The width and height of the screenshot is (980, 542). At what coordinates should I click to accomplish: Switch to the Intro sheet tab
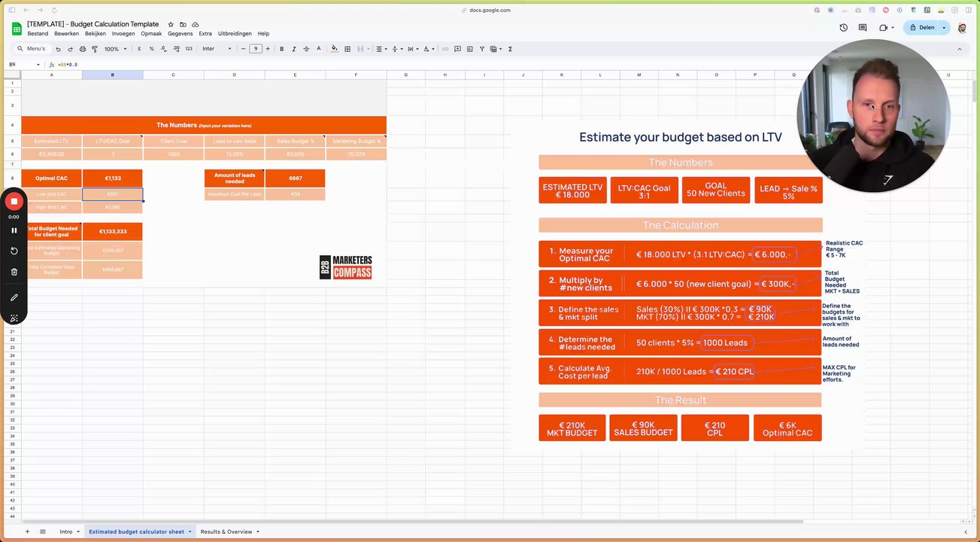66,531
